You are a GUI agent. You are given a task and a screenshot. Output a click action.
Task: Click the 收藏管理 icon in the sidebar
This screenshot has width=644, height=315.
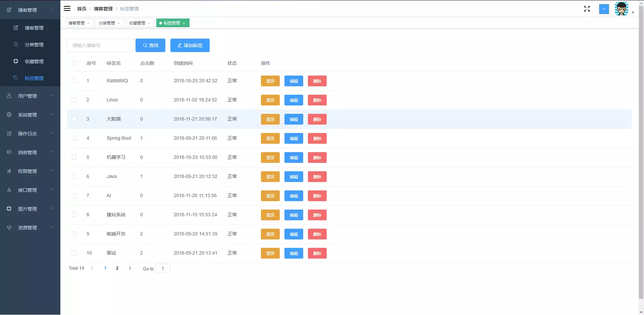point(16,61)
